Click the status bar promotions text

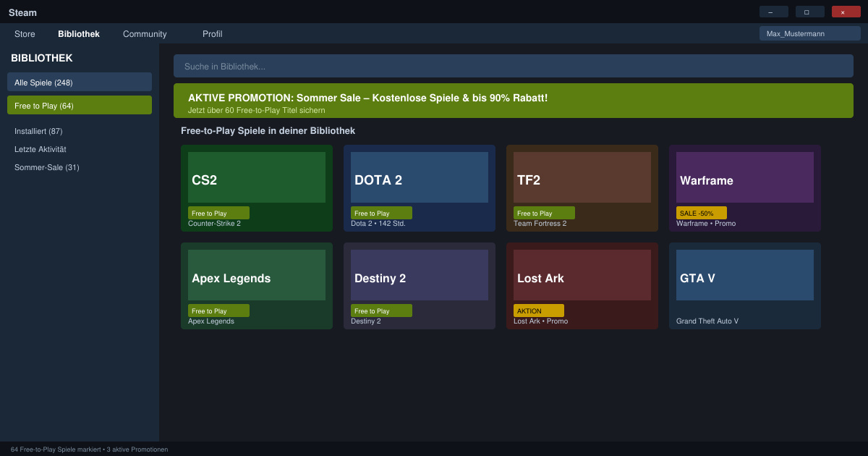(89, 449)
